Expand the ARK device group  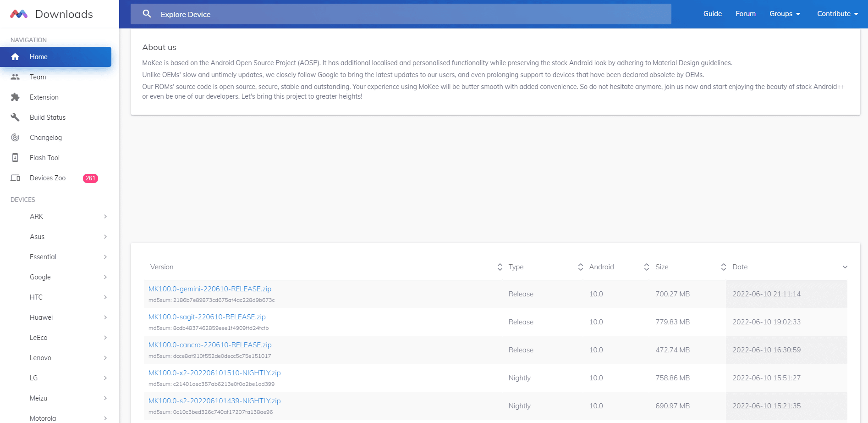pos(105,217)
